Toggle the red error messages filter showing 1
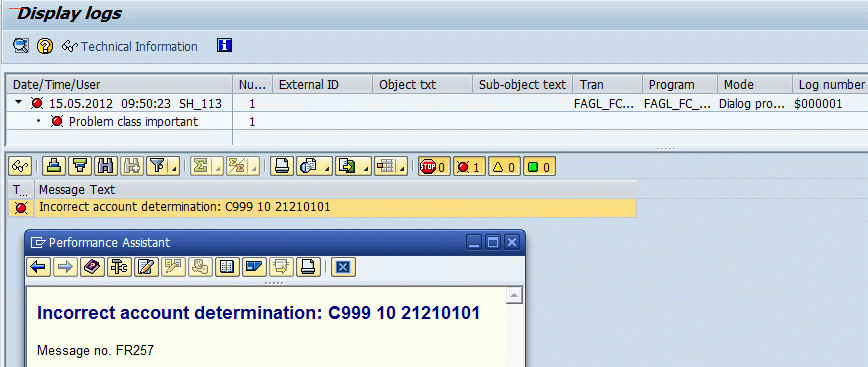This screenshot has height=367, width=868. (469, 166)
